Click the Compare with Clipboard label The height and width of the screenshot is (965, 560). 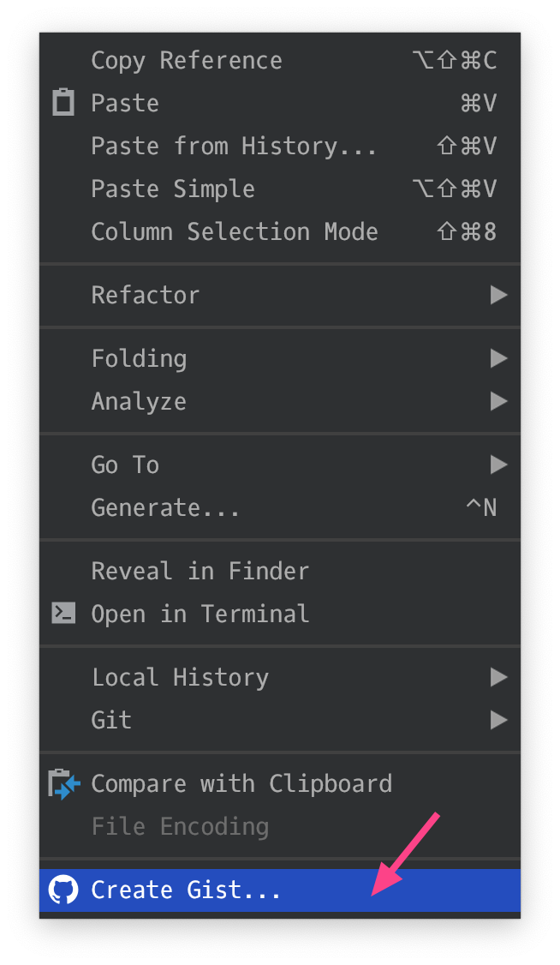click(241, 783)
